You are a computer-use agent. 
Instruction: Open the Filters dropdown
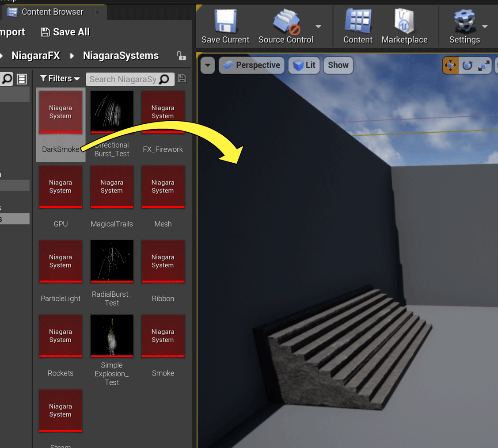point(60,79)
